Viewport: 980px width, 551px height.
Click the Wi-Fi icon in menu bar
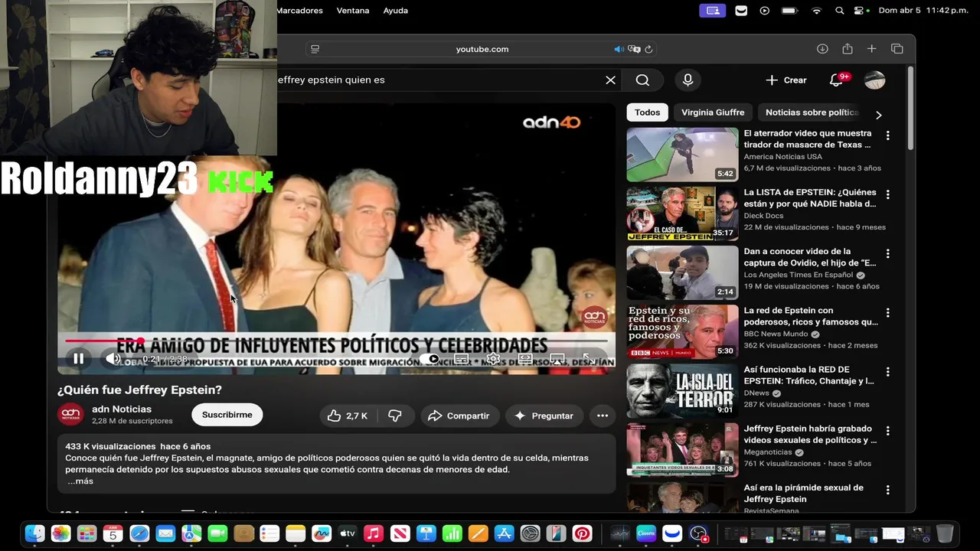(x=816, y=11)
